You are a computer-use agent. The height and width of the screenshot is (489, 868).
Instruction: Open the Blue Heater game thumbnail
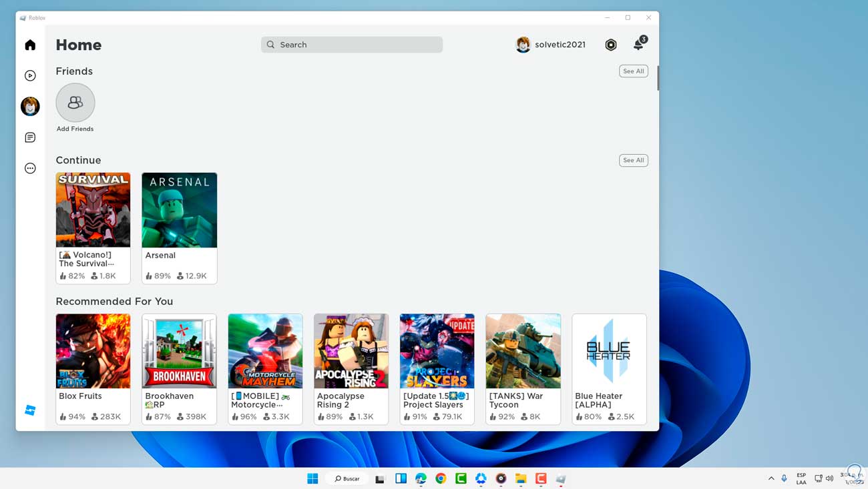[x=609, y=351]
